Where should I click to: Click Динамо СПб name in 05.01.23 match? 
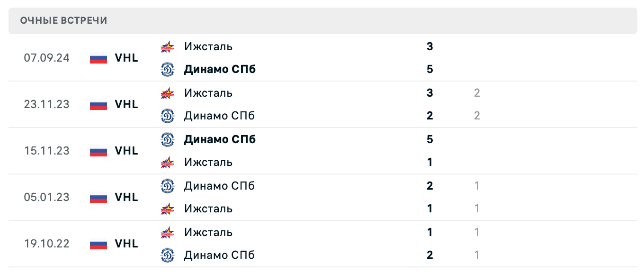[x=219, y=186]
